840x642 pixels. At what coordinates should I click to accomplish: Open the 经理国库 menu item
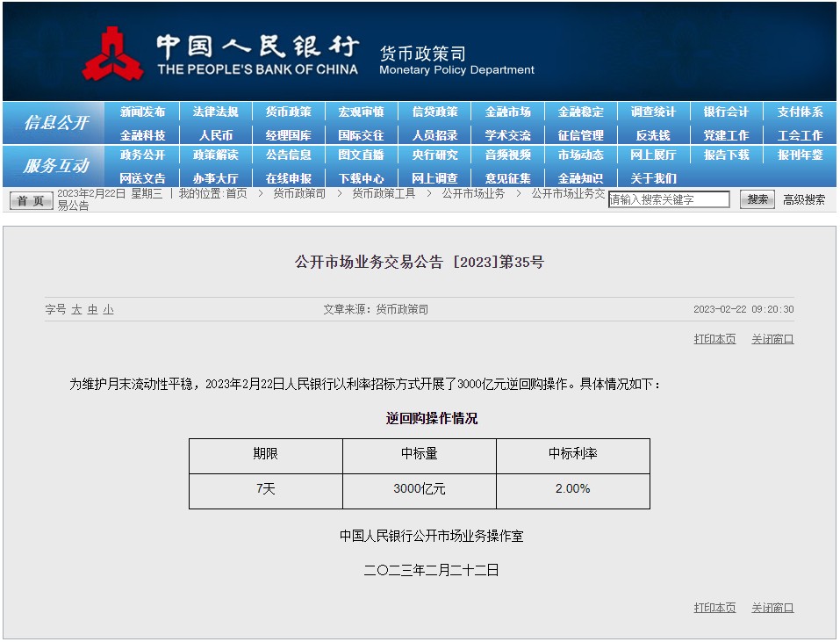pos(288,135)
